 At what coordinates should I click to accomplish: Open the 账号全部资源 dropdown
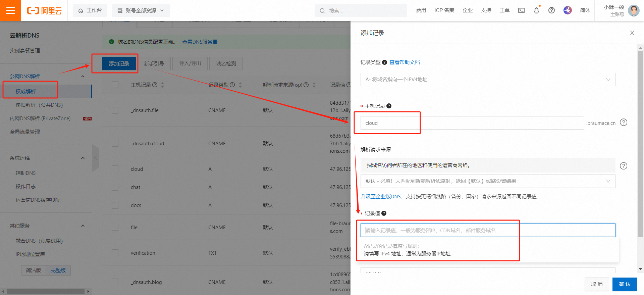coord(141,10)
